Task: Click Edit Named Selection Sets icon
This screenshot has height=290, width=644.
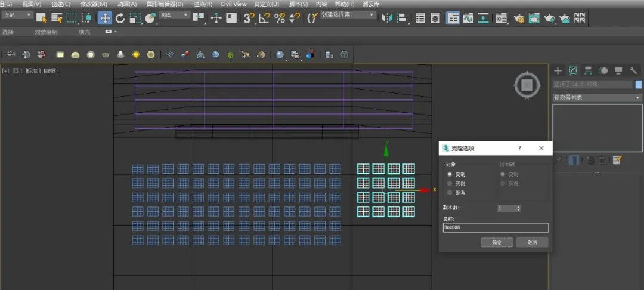Action: click(x=312, y=18)
